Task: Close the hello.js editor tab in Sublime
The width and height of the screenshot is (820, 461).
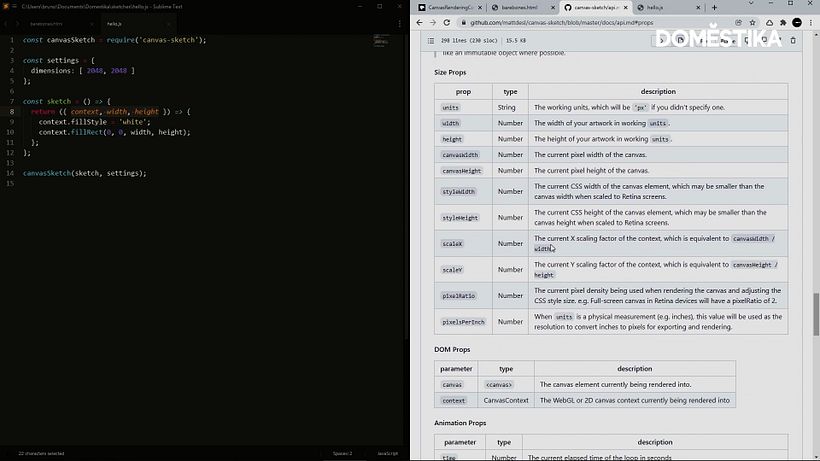Action: coord(168,24)
